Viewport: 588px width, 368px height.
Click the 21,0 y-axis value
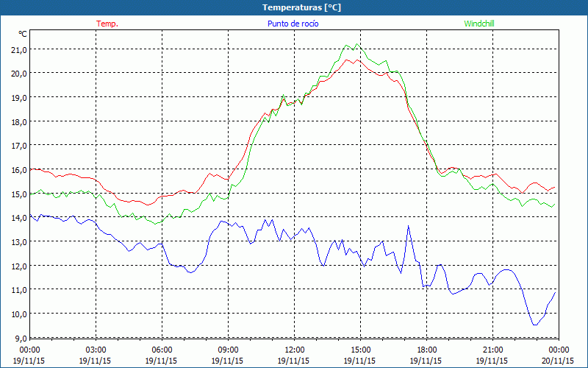click(19, 49)
